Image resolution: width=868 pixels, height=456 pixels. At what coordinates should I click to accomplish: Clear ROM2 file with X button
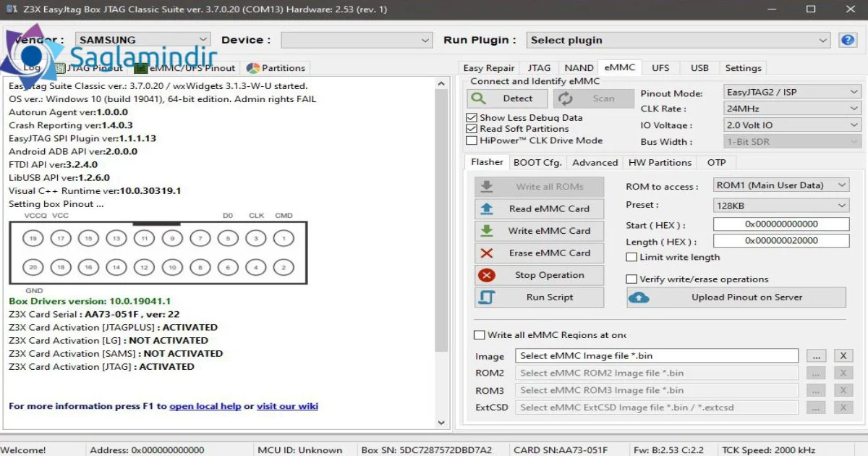pos(843,373)
